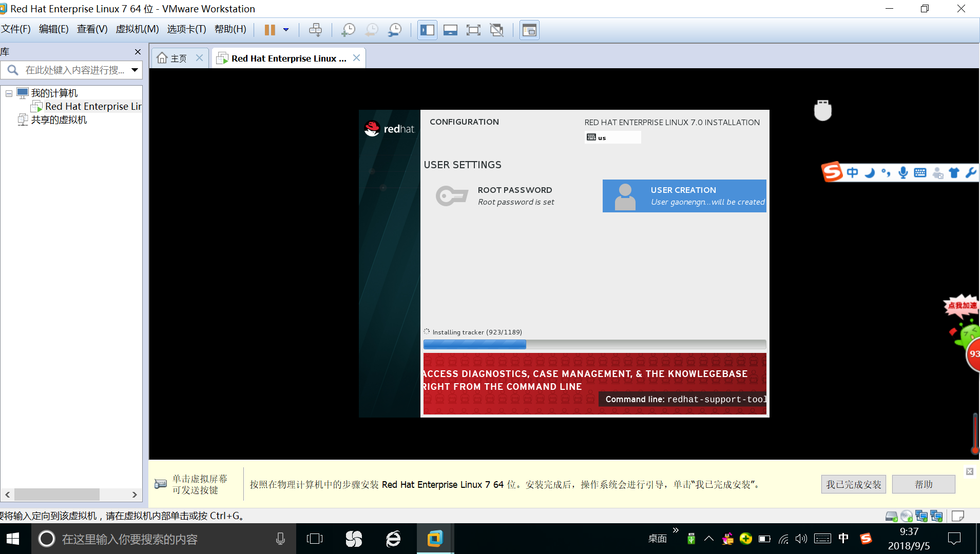Click the first network adapter status icon
Screen dimensions: 980x554
pos(921,516)
